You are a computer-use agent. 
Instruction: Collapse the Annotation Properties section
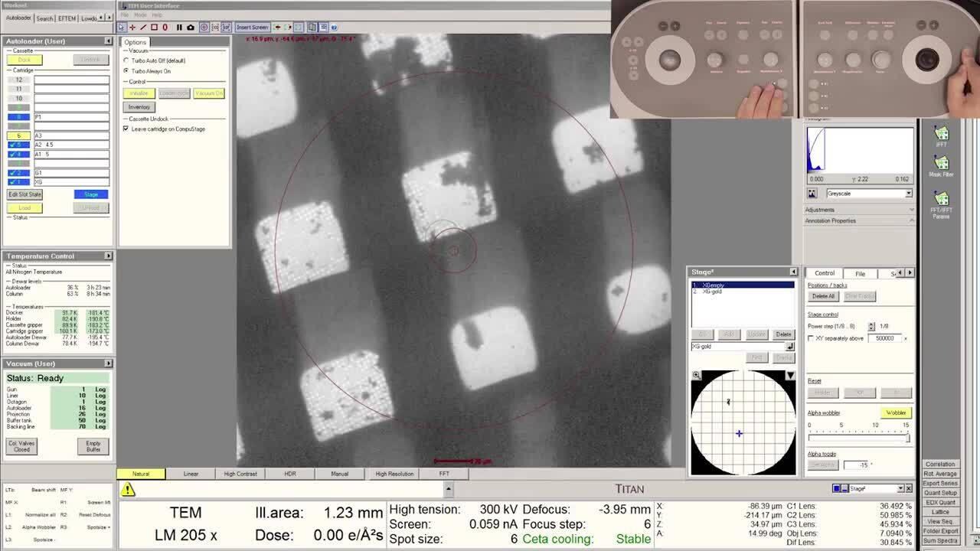click(x=911, y=220)
